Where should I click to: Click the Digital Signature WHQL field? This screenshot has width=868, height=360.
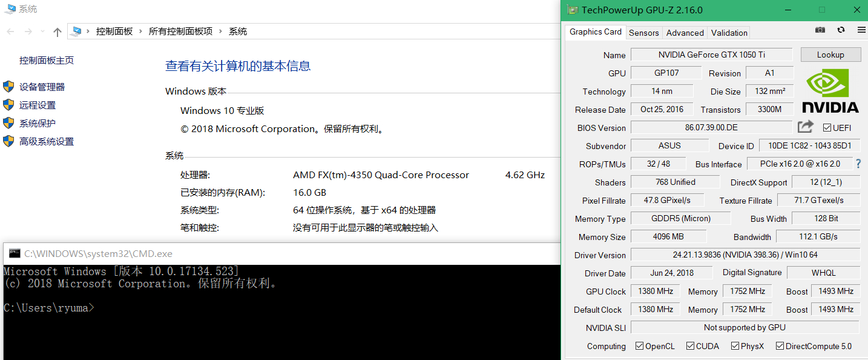coord(823,273)
